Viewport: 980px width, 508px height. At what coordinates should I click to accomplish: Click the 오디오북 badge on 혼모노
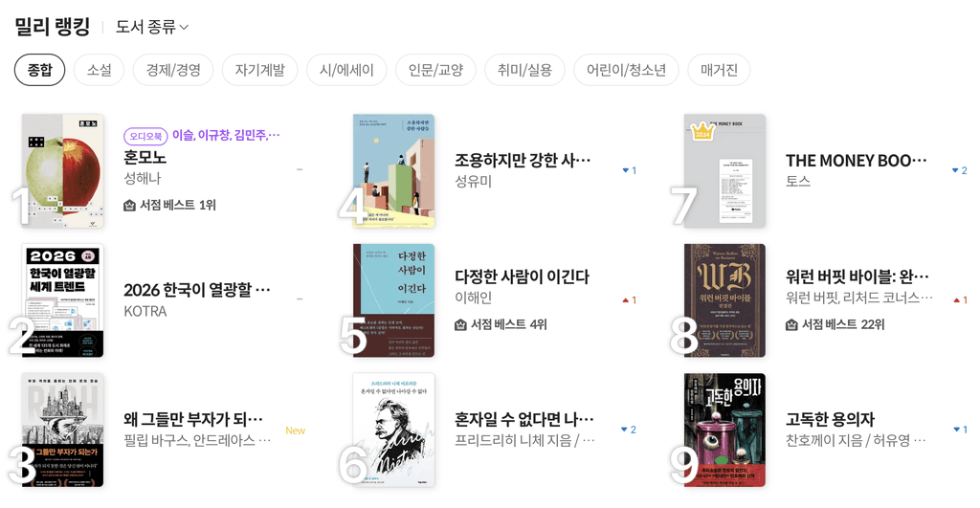point(145,136)
